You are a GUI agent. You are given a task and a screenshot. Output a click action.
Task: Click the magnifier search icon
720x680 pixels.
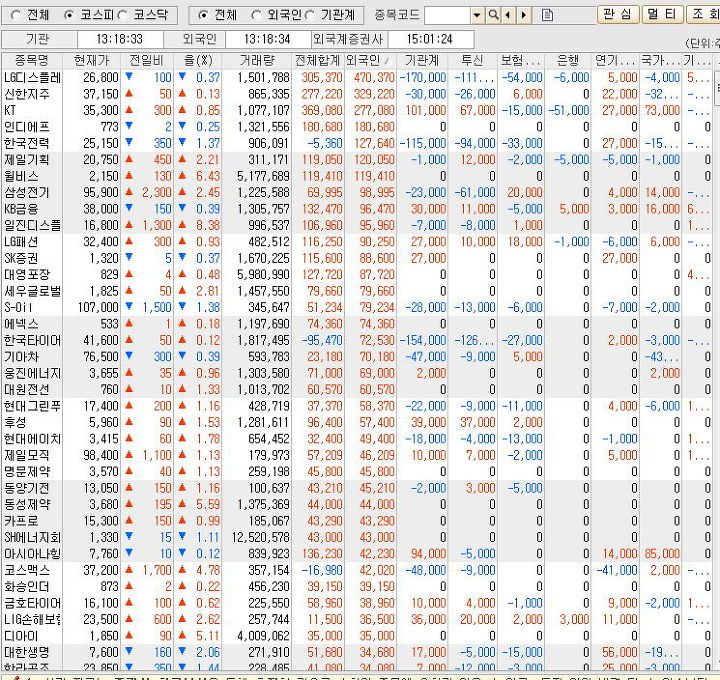[493, 15]
